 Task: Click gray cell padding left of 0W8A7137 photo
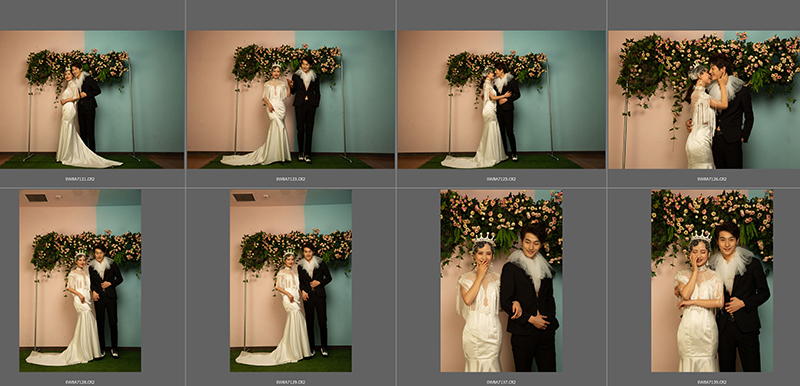(419, 281)
